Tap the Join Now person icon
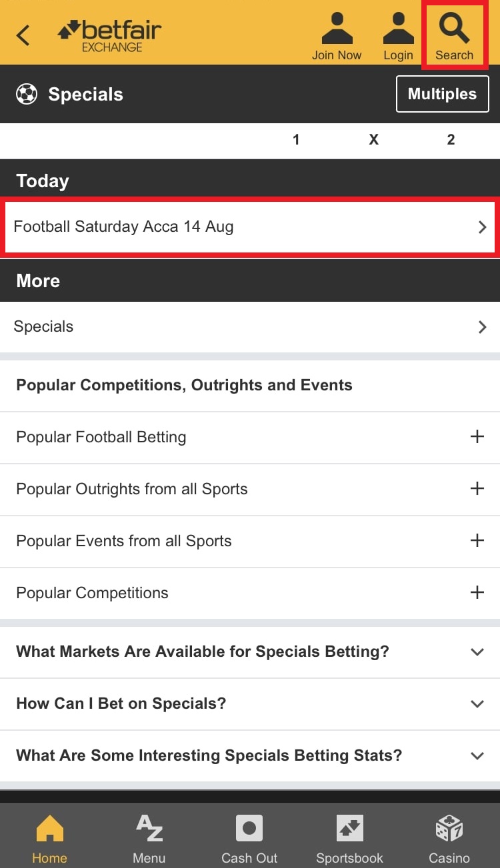The height and width of the screenshot is (868, 500). (337, 28)
